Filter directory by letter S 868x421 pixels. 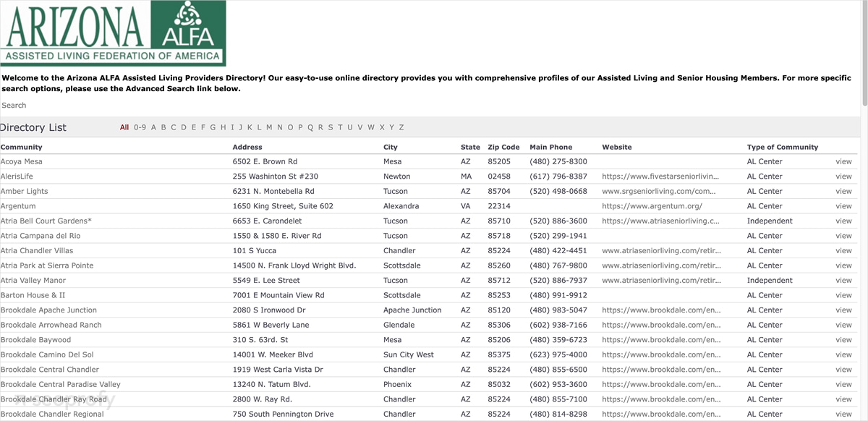point(331,127)
